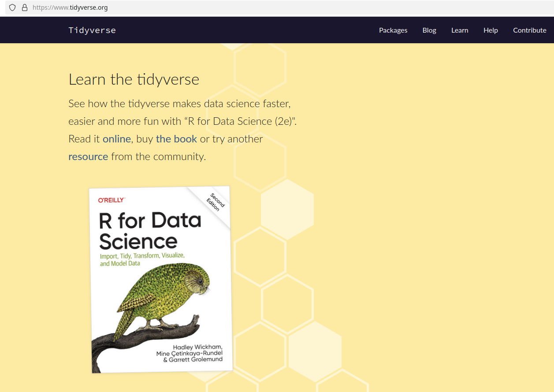554x392 pixels.
Task: Go to the Contribute page
Action: click(x=529, y=30)
